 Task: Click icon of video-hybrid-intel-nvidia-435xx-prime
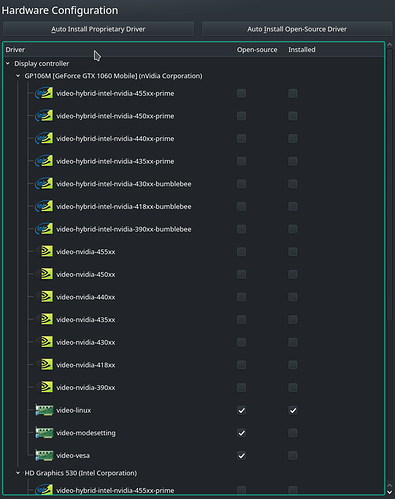[x=44, y=161]
